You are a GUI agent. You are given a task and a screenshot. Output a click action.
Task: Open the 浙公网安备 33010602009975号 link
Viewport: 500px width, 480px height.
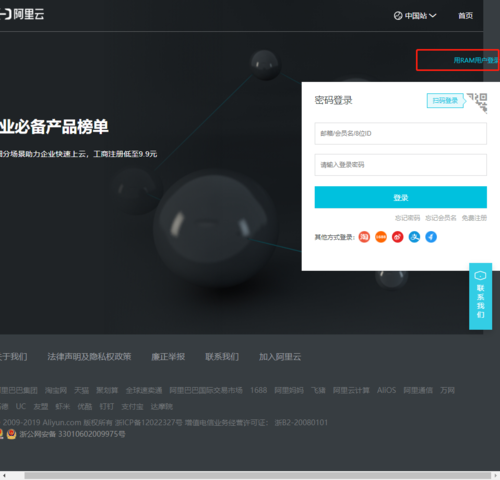(72, 434)
